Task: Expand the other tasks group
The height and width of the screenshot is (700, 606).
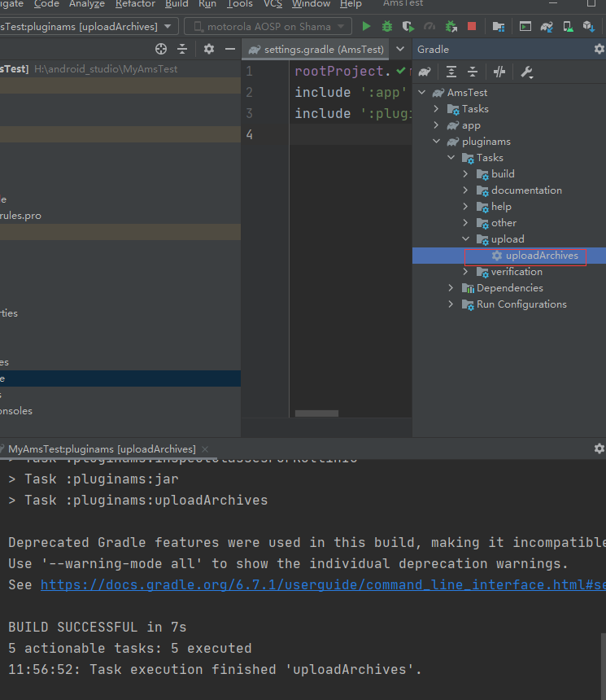Action: tap(465, 223)
